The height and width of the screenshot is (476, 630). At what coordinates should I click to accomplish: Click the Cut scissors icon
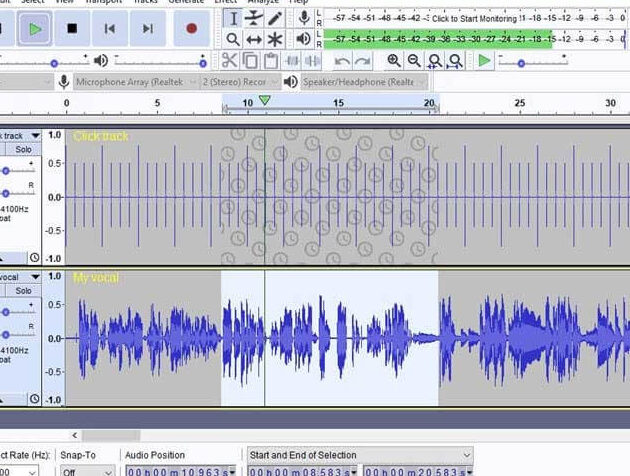coord(231,61)
